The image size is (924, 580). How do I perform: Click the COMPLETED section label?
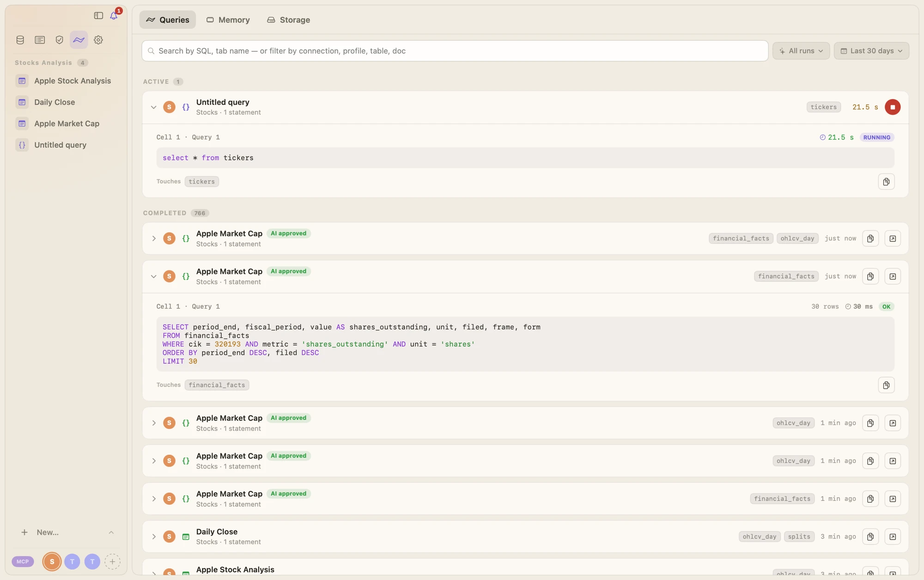pos(164,213)
